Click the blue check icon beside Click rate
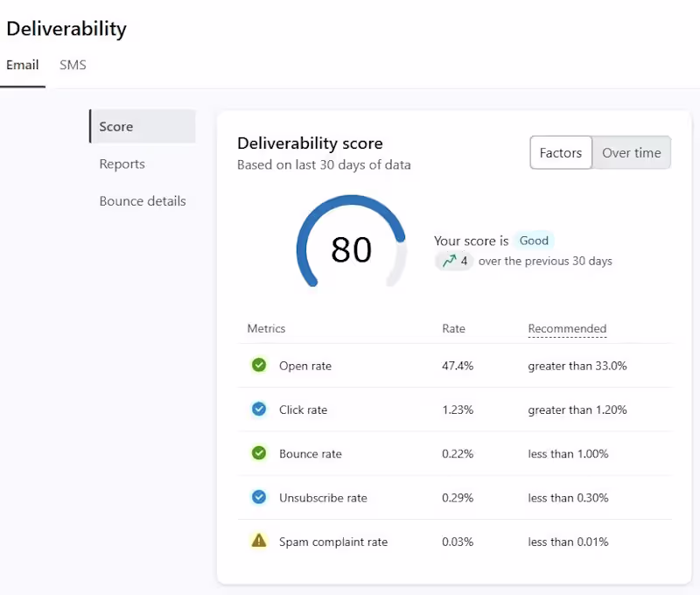Viewport: 700px width, 595px height. coord(259,409)
